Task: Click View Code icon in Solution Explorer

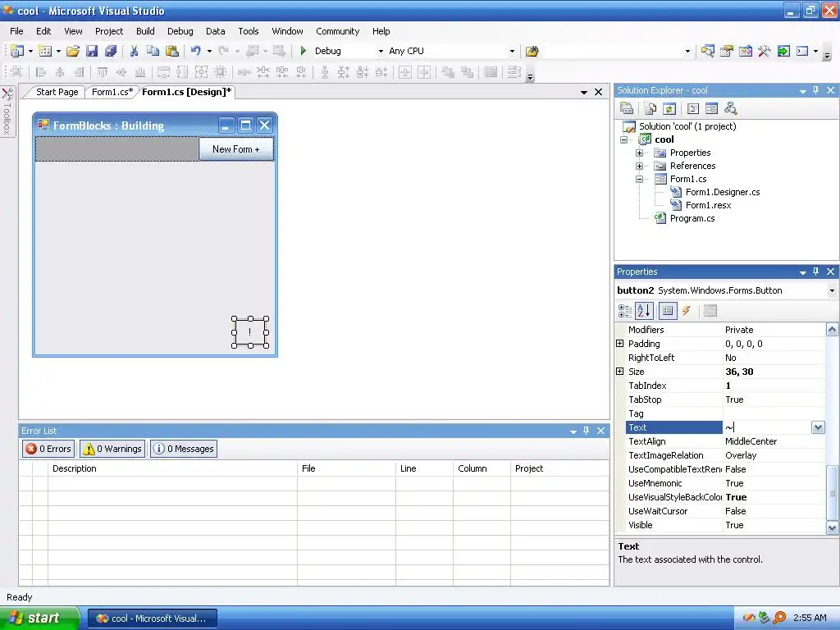Action: (692, 109)
